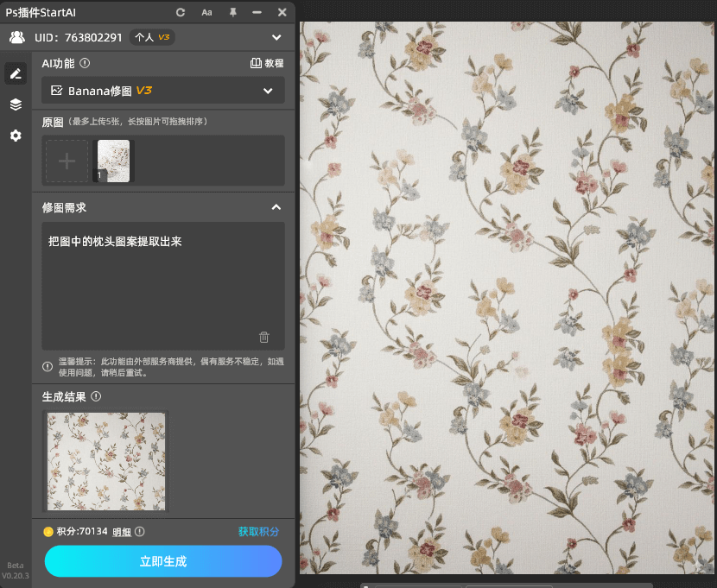The image size is (717, 588).
Task: Select the edit tool tab in sidebar
Action: 15,73
